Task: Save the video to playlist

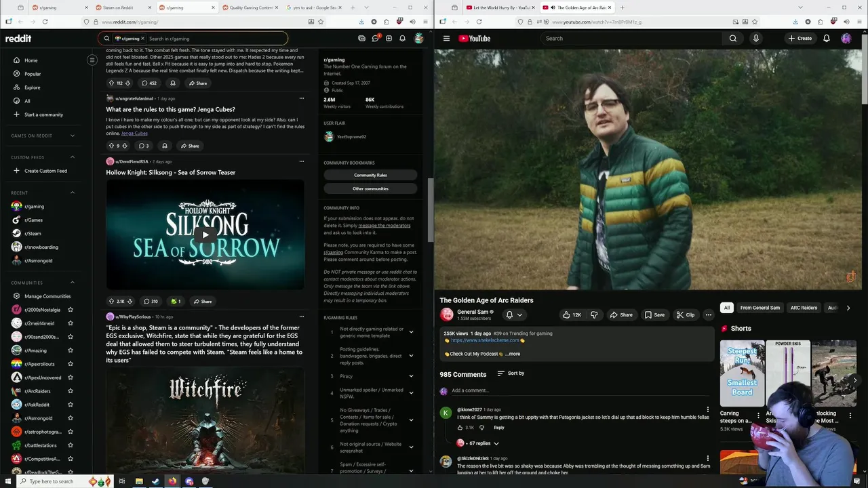Action: point(654,314)
